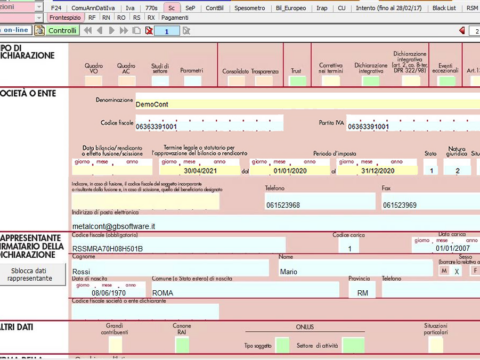Image resolution: width=480 pixels, height=360 pixels.
Task: Select the Frontespizio sub-tab
Action: [x=65, y=18]
